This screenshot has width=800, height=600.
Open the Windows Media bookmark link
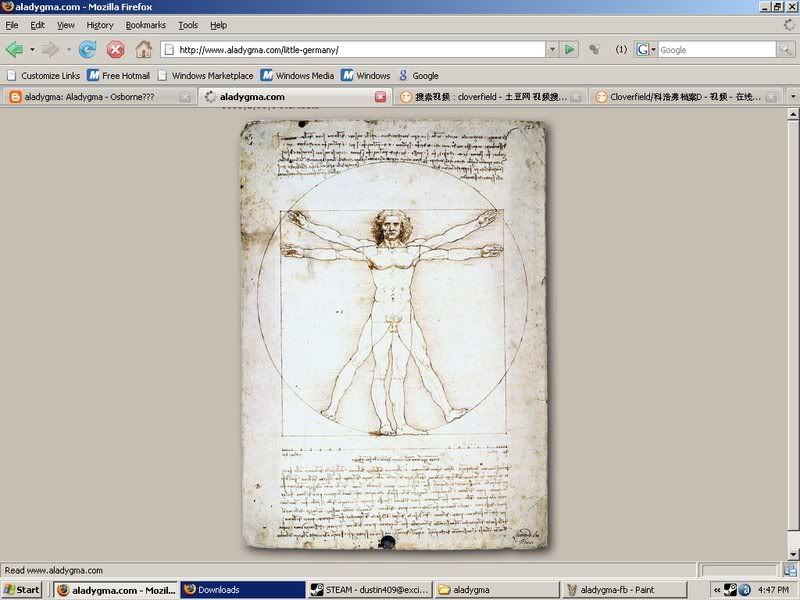point(297,75)
